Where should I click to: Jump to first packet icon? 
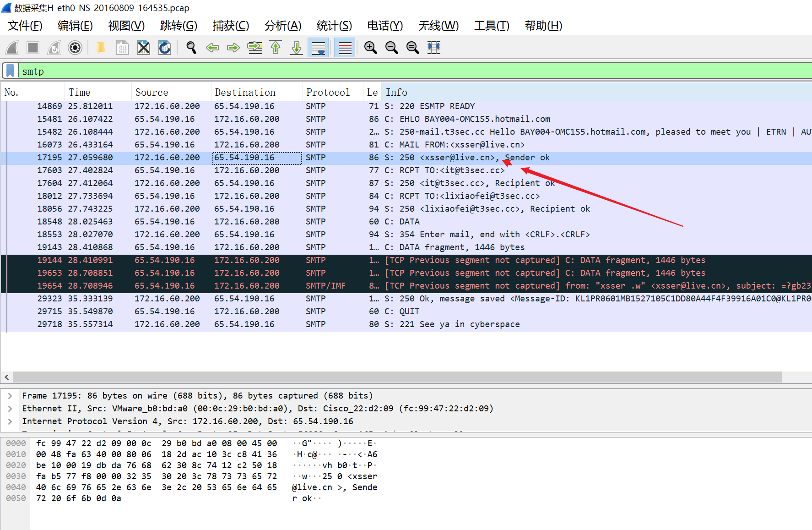[276, 48]
